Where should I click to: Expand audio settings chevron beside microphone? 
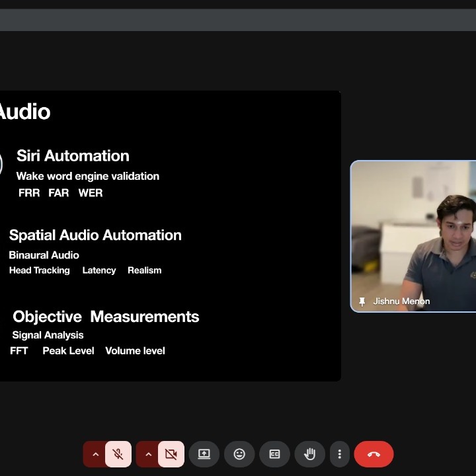click(95, 454)
